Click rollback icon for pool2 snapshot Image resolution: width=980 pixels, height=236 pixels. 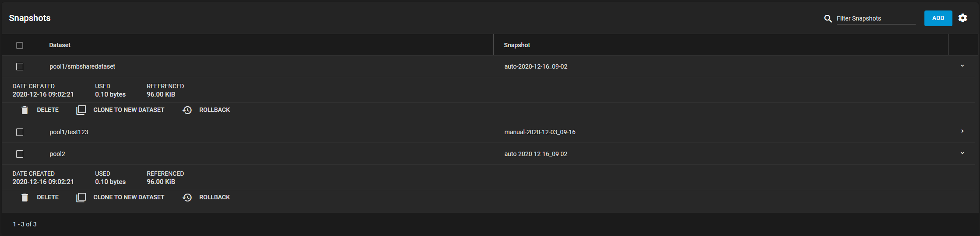[x=187, y=198]
